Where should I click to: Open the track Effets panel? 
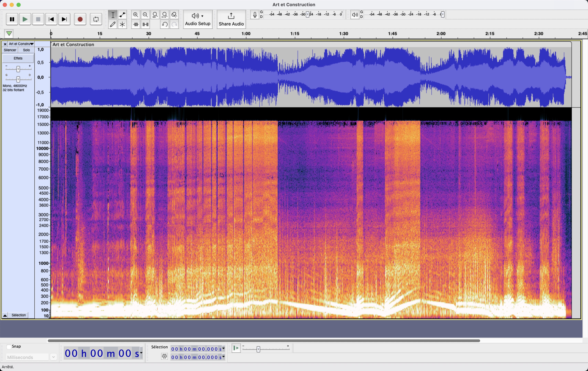pyautogui.click(x=18, y=58)
